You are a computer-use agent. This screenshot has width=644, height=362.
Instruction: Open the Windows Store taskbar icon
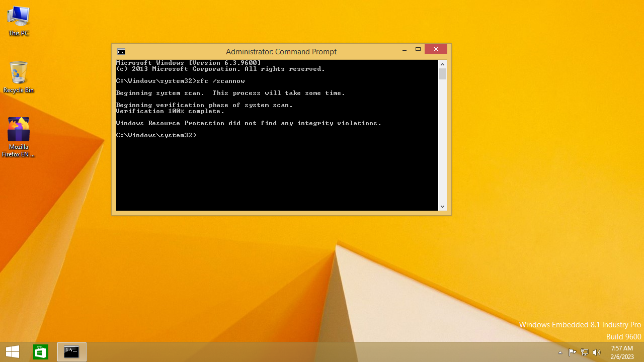point(41,352)
